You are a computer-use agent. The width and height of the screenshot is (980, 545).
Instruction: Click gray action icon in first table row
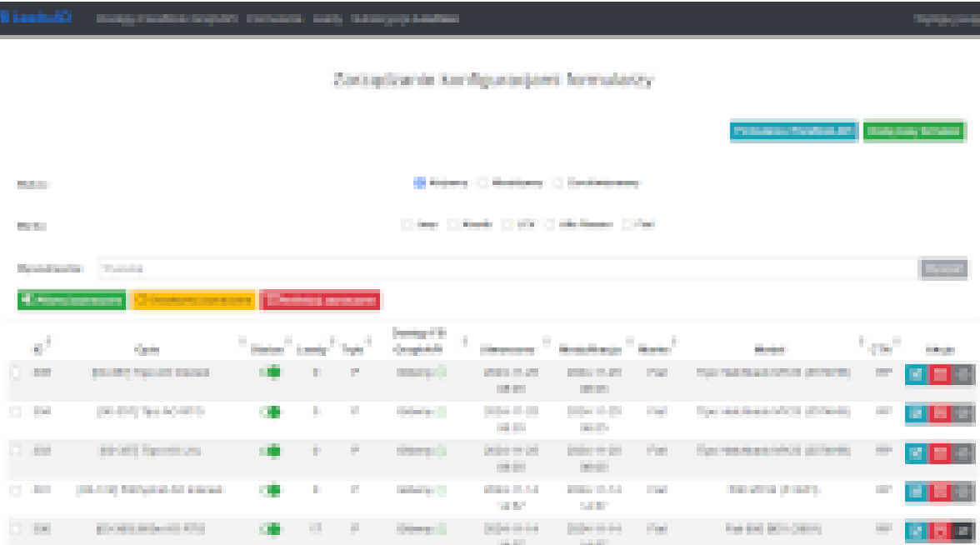(x=962, y=373)
